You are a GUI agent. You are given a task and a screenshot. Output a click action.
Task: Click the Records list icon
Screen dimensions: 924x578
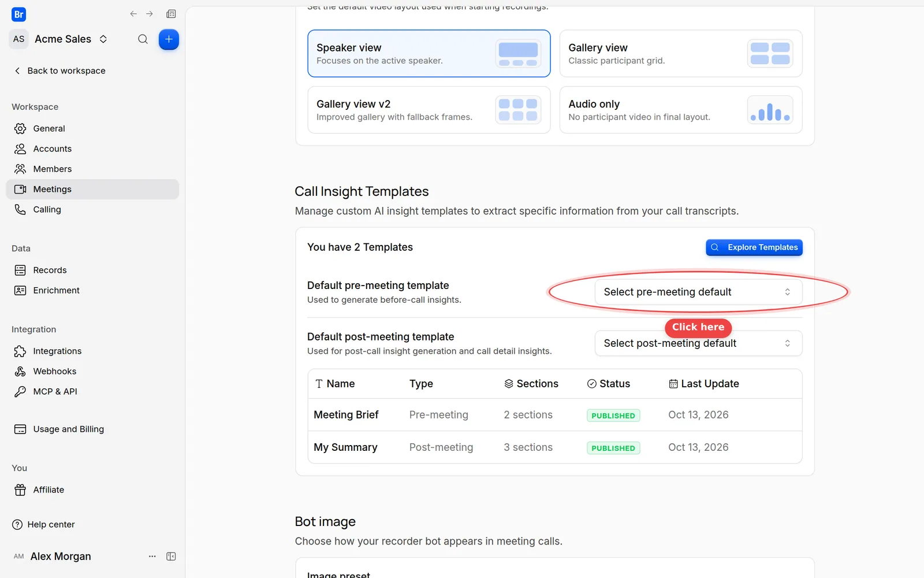coord(20,270)
